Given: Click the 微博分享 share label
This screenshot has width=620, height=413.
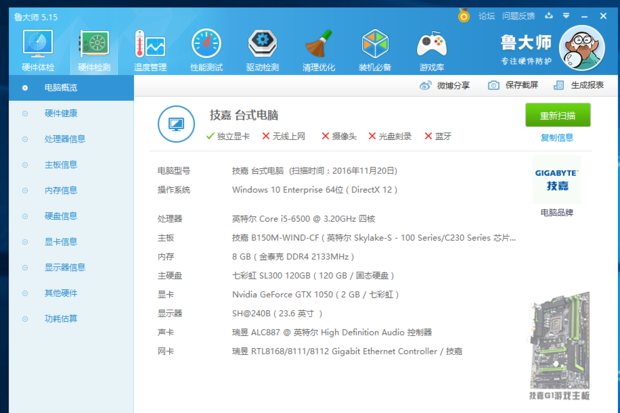Looking at the screenshot, I should click(454, 85).
